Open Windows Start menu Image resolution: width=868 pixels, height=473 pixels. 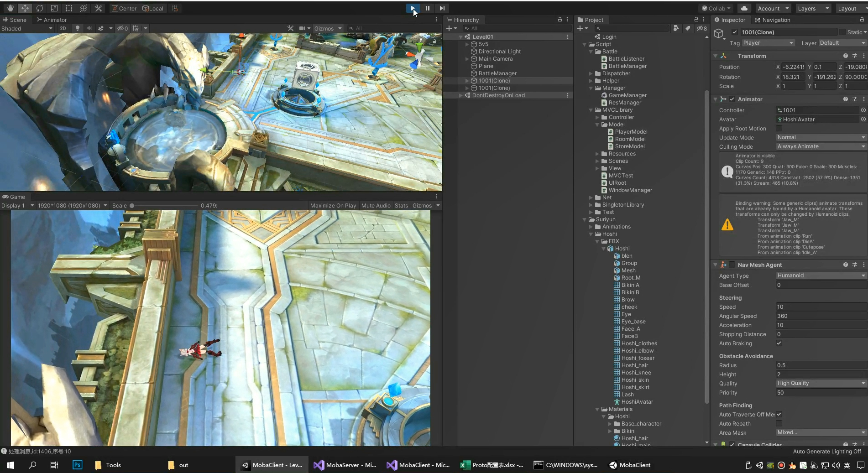[10, 465]
